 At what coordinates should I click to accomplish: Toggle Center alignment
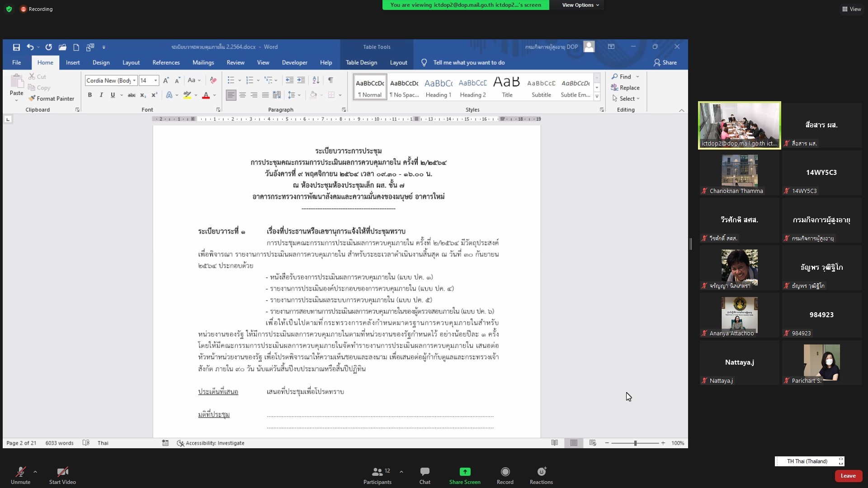[243, 95]
